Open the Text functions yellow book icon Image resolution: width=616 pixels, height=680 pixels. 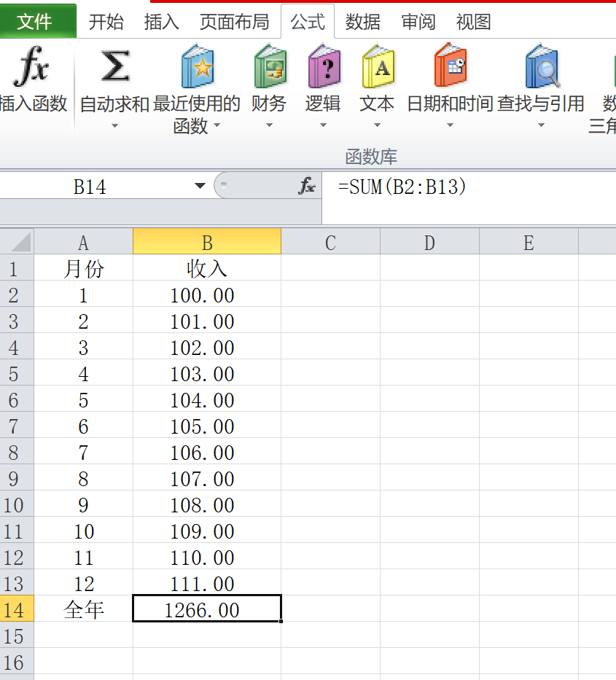click(378, 66)
